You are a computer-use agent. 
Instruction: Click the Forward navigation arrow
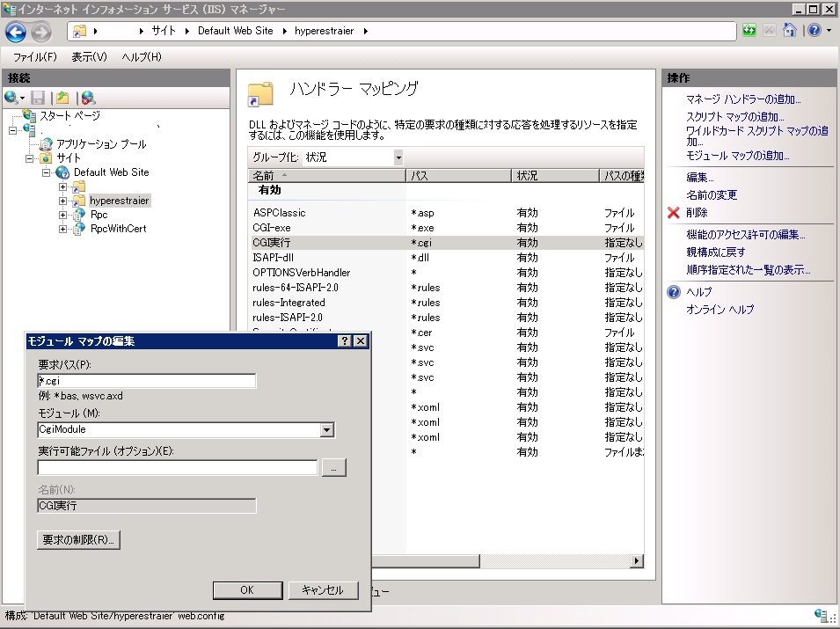[x=40, y=32]
